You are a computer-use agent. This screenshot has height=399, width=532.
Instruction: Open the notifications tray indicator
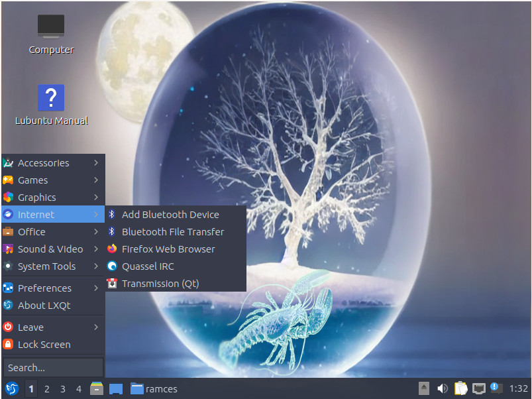496,389
